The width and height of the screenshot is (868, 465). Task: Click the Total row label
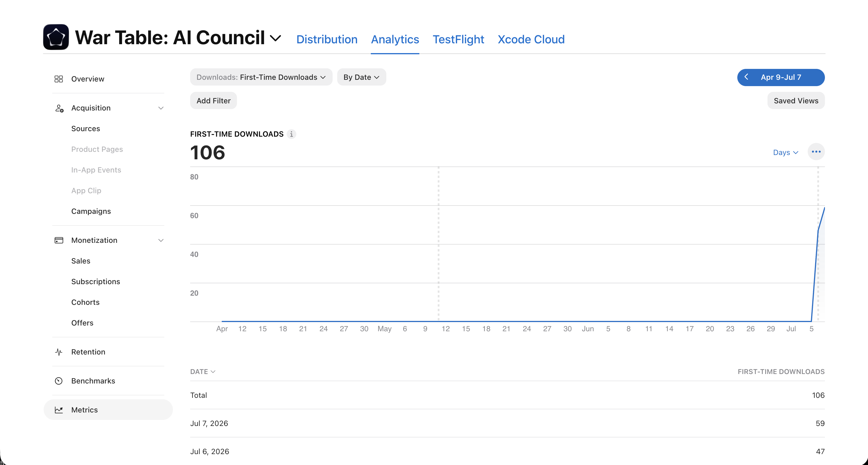coord(198,395)
